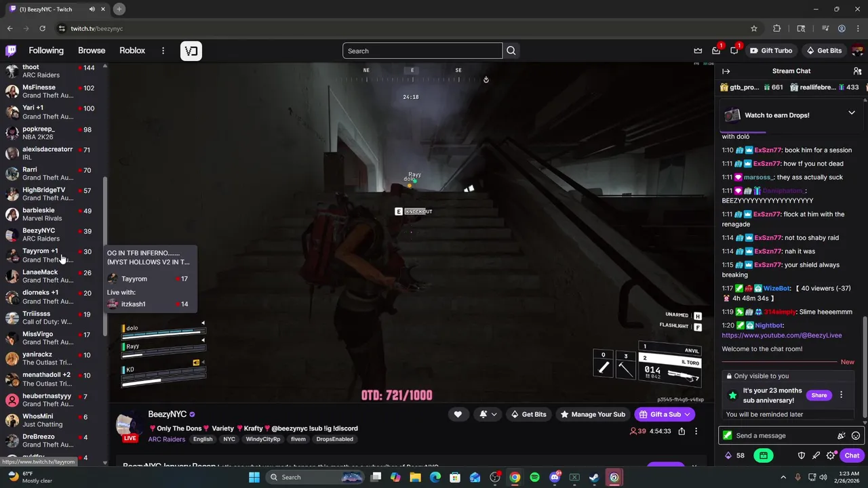
Task: Send message with Chat button
Action: coord(852,455)
